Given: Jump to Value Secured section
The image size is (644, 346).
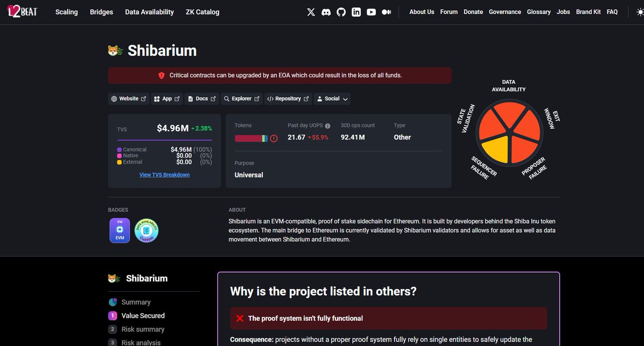Looking at the screenshot, I should point(143,316).
